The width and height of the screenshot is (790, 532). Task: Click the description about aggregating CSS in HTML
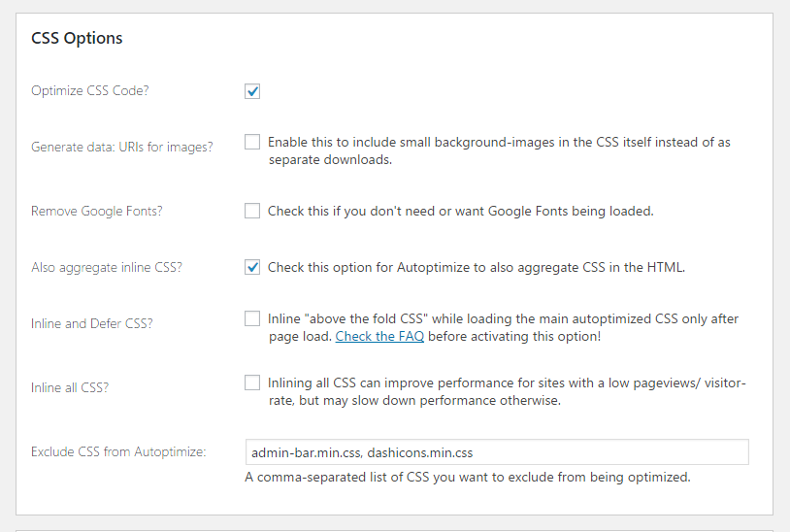coord(477,267)
